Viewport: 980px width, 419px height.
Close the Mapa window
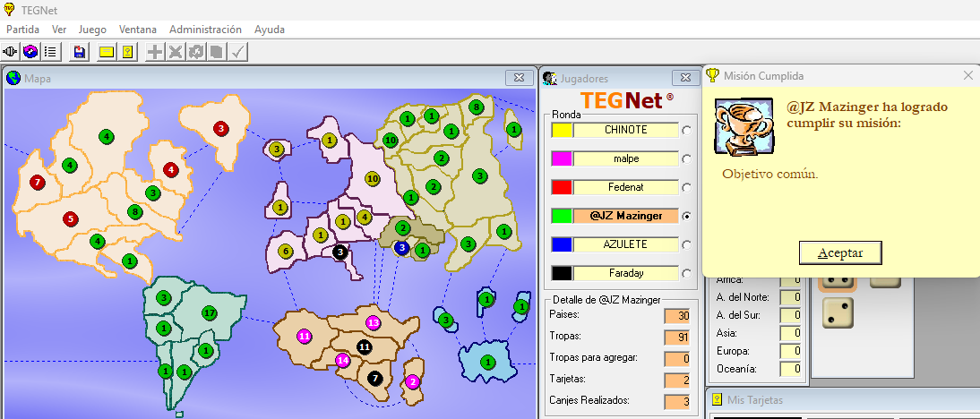(519, 78)
